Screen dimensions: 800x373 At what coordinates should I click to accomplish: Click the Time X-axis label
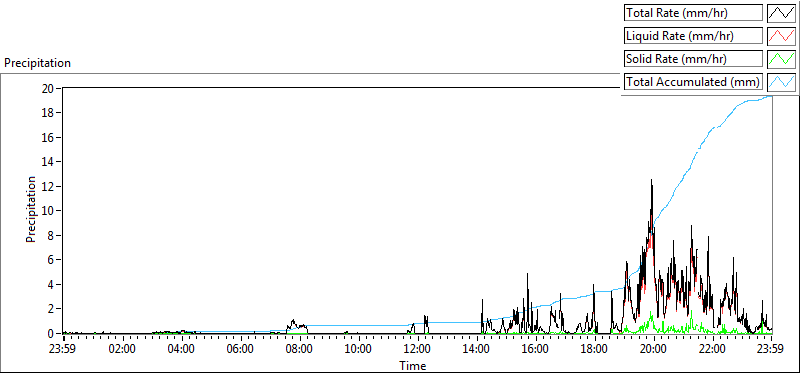pos(412,365)
